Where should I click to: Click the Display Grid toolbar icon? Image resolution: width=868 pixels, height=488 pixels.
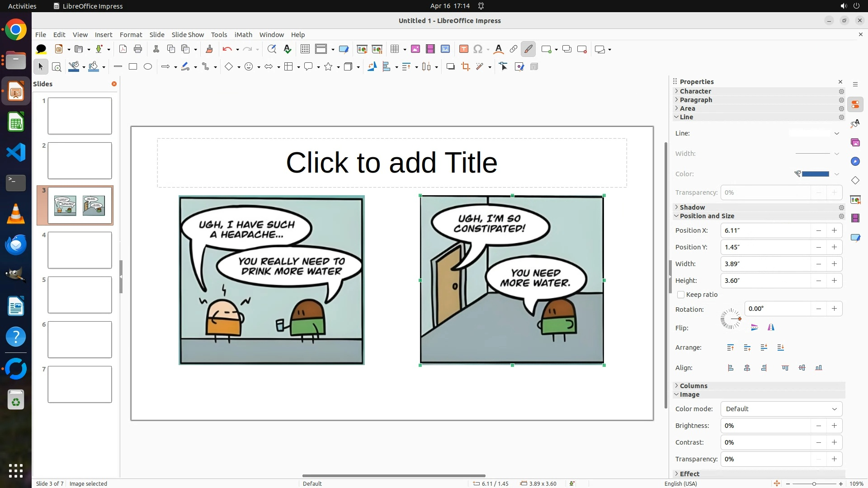point(305,49)
